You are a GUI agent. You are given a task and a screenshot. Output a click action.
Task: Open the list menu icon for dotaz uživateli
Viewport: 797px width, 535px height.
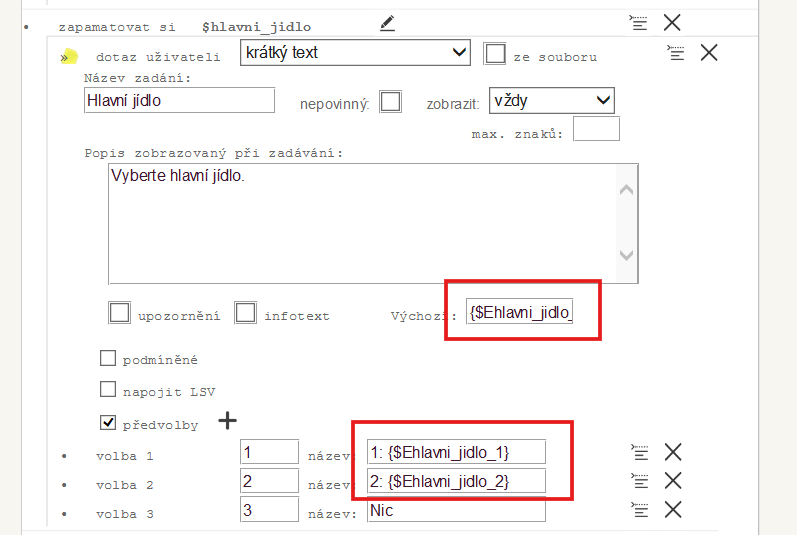(675, 53)
